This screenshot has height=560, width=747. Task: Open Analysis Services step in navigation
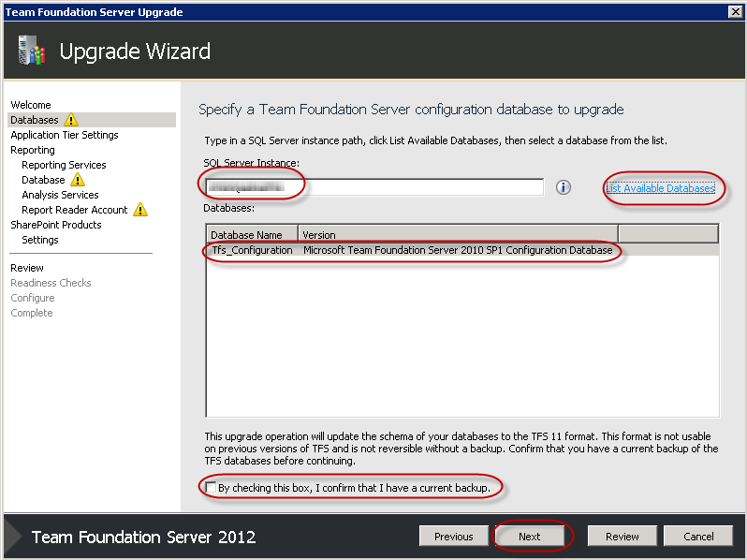click(60, 195)
